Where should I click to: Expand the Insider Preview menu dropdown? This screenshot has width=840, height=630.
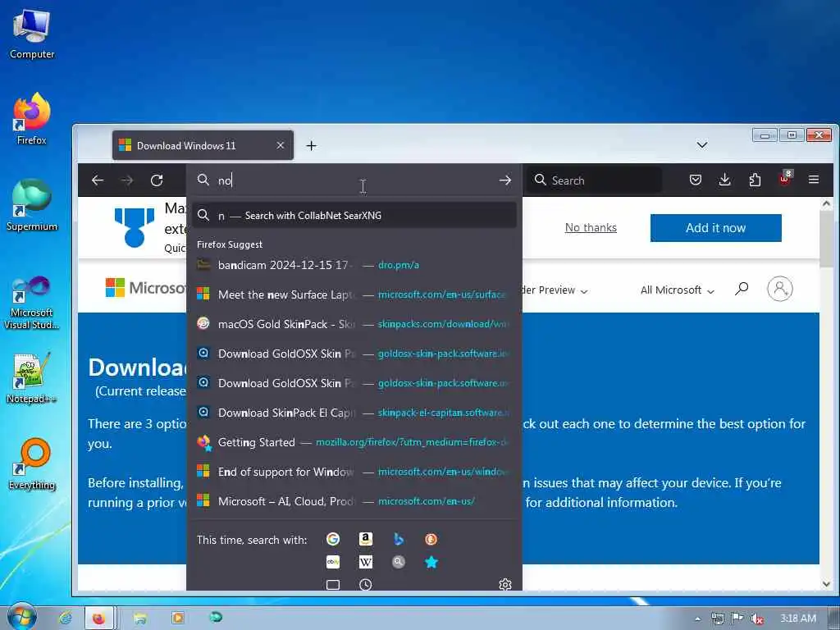[x=555, y=290]
